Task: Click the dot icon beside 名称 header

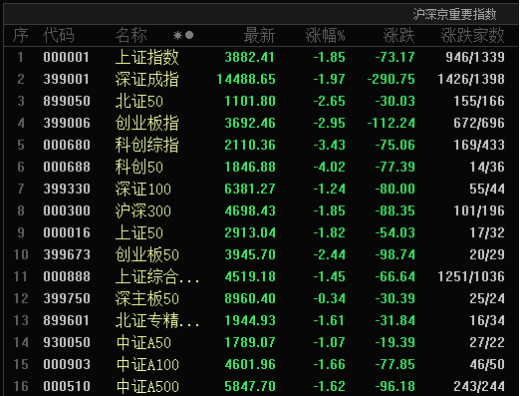Action: coord(189,35)
